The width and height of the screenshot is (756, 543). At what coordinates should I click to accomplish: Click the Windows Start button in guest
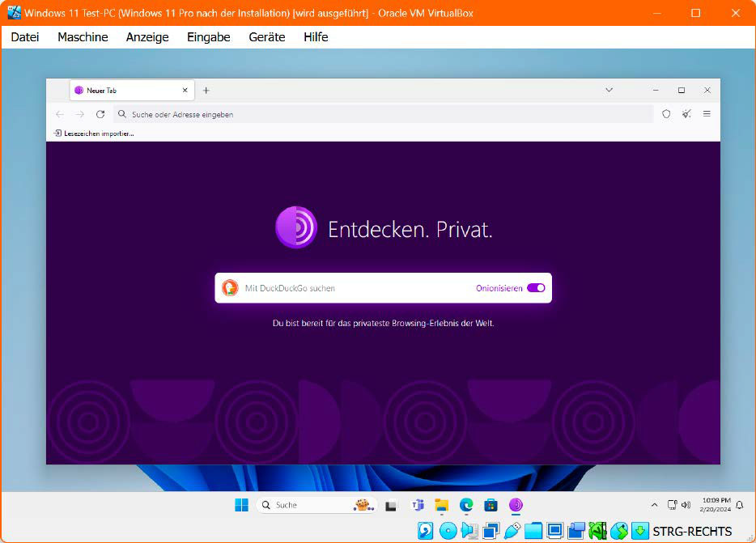(241, 505)
